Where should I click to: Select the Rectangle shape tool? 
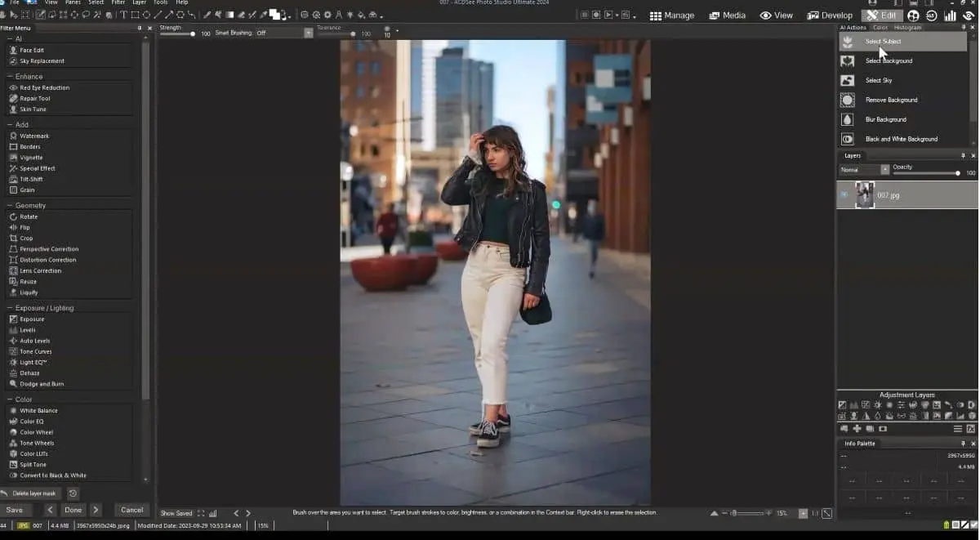pos(135,15)
